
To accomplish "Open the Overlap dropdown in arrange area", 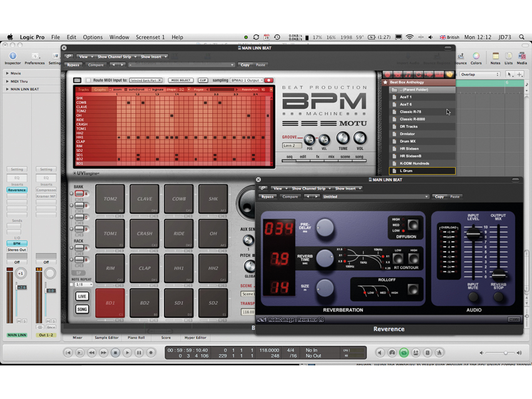I will 480,74.
